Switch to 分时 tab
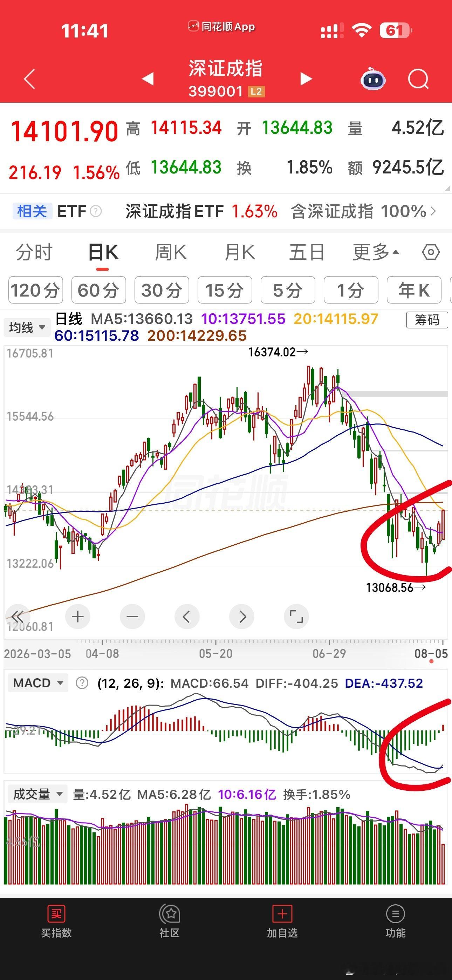The image size is (452, 980). coord(34,252)
